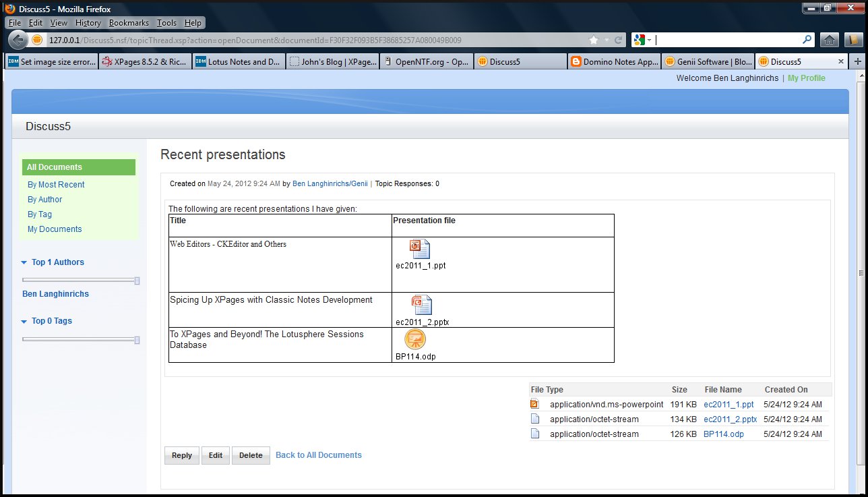
Task: Click the browser back arrow button
Action: coord(18,40)
